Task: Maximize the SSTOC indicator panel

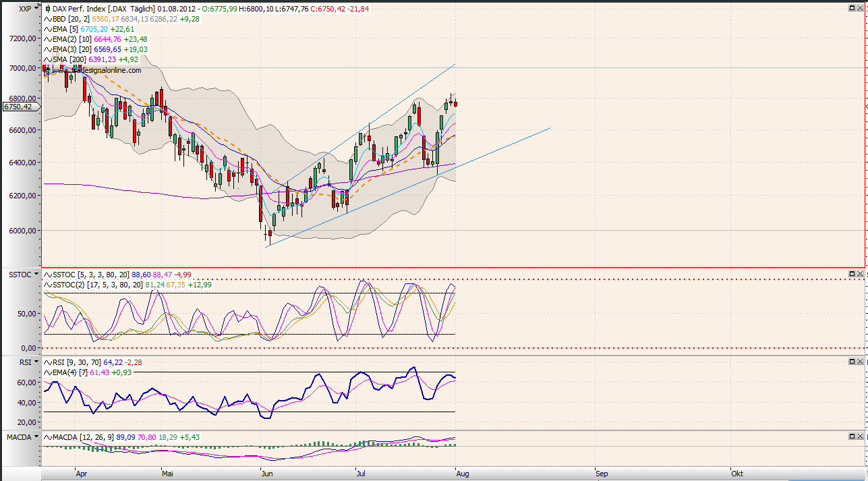Action: [x=852, y=274]
